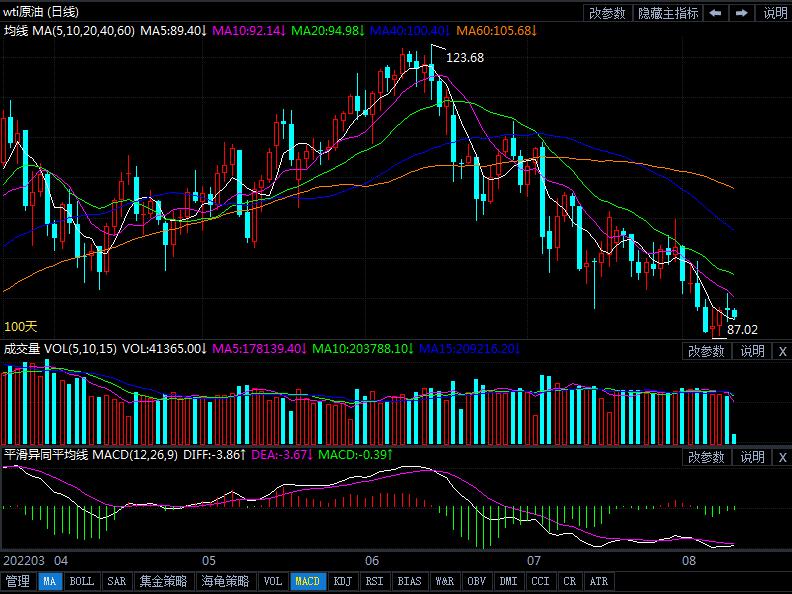Select the 海龟策略 strategy tab

point(224,581)
